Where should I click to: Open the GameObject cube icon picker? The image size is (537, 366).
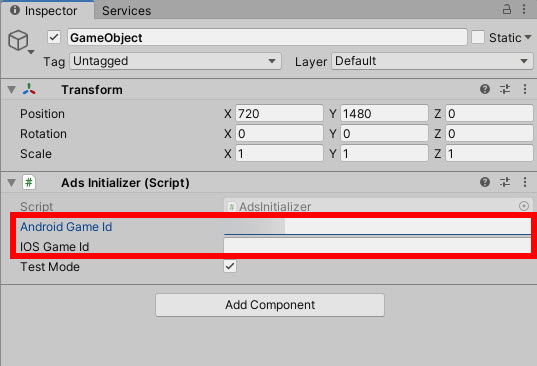[x=21, y=41]
